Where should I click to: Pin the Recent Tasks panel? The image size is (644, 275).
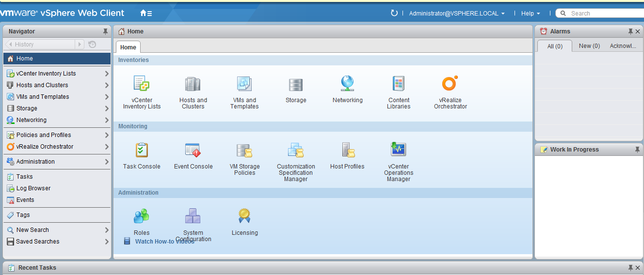tap(630, 268)
